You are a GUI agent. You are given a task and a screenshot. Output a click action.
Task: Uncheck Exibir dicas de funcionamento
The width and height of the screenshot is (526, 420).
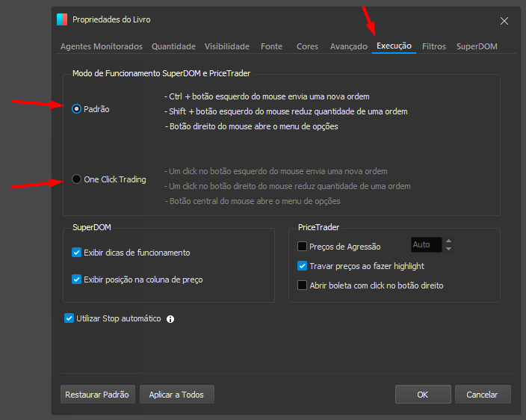coord(76,253)
